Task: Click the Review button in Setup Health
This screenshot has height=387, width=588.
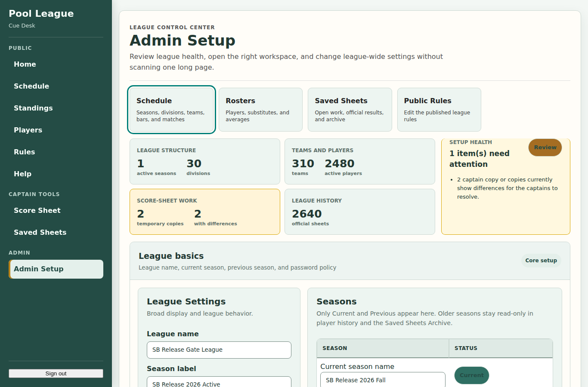Action: pyautogui.click(x=545, y=147)
